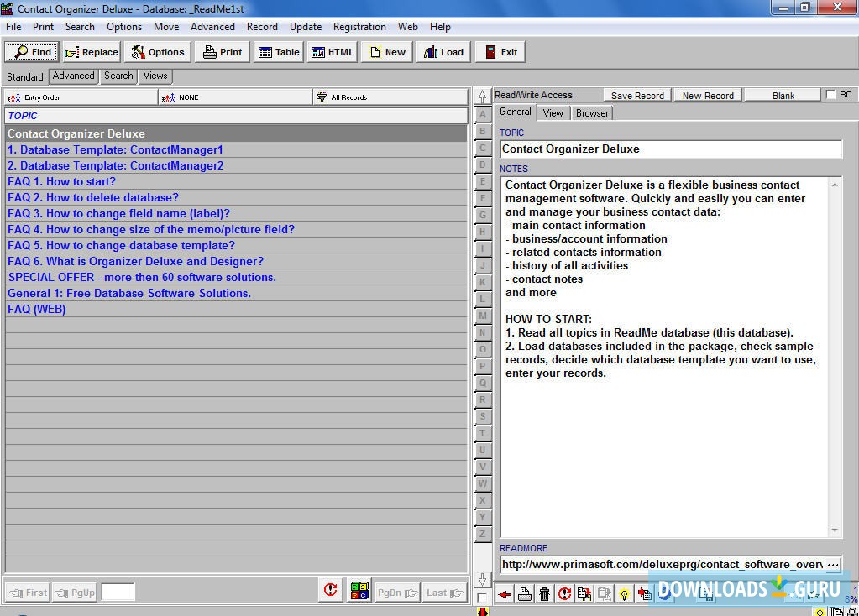
Task: Open the HTML export tool
Action: [332, 51]
